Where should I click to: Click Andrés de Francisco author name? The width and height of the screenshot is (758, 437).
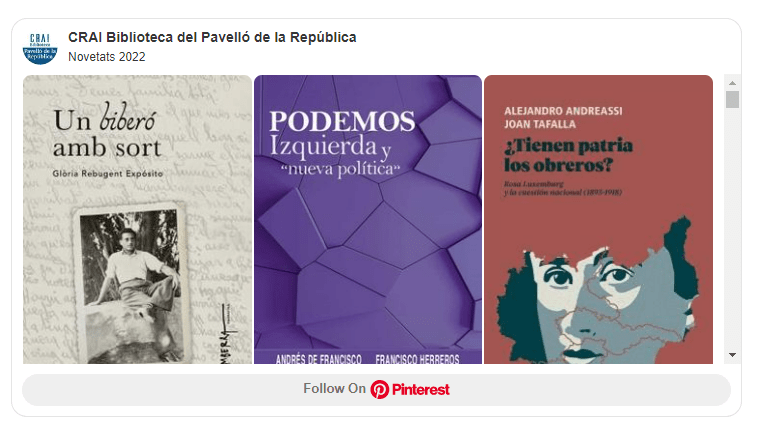click(319, 359)
